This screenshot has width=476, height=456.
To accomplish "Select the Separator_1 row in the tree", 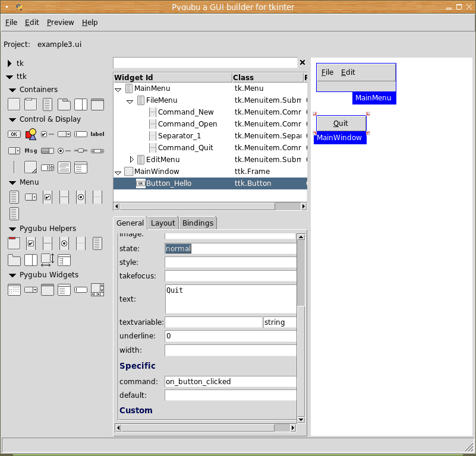I will pos(210,135).
